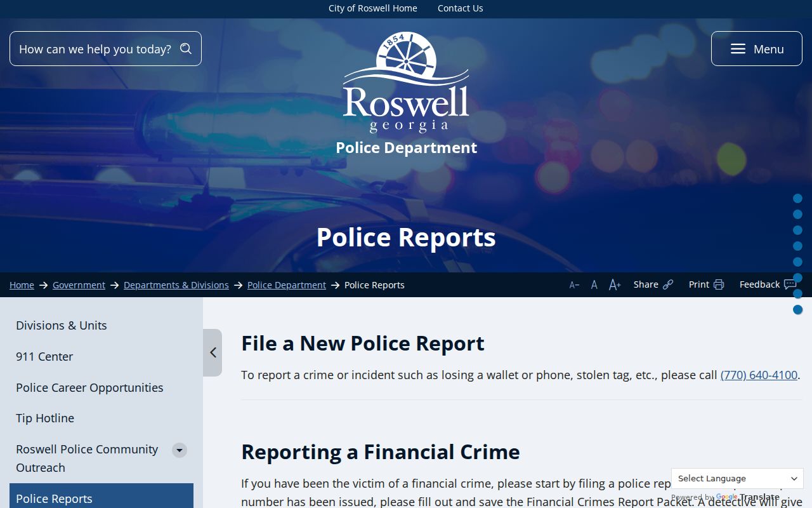Increase font size with the A+ icon
This screenshot has height=508, width=812.
(x=615, y=285)
